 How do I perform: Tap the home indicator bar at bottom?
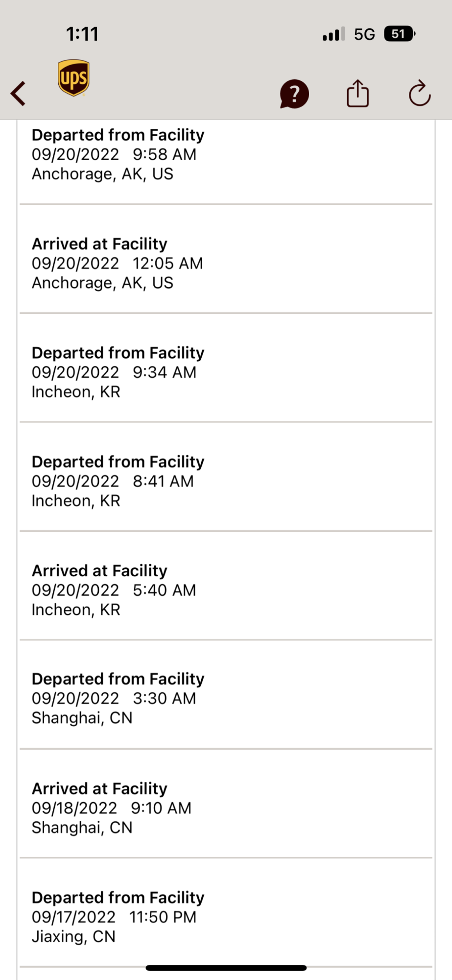pyautogui.click(x=226, y=968)
